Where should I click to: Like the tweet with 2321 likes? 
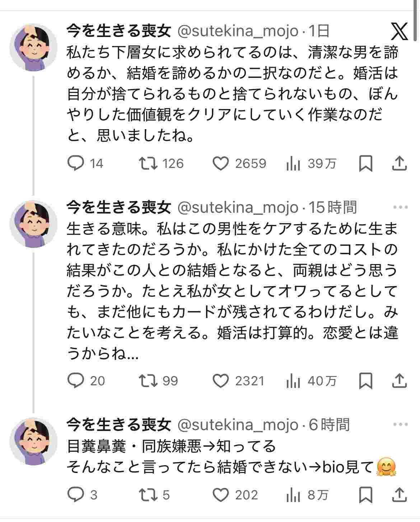[x=221, y=381]
